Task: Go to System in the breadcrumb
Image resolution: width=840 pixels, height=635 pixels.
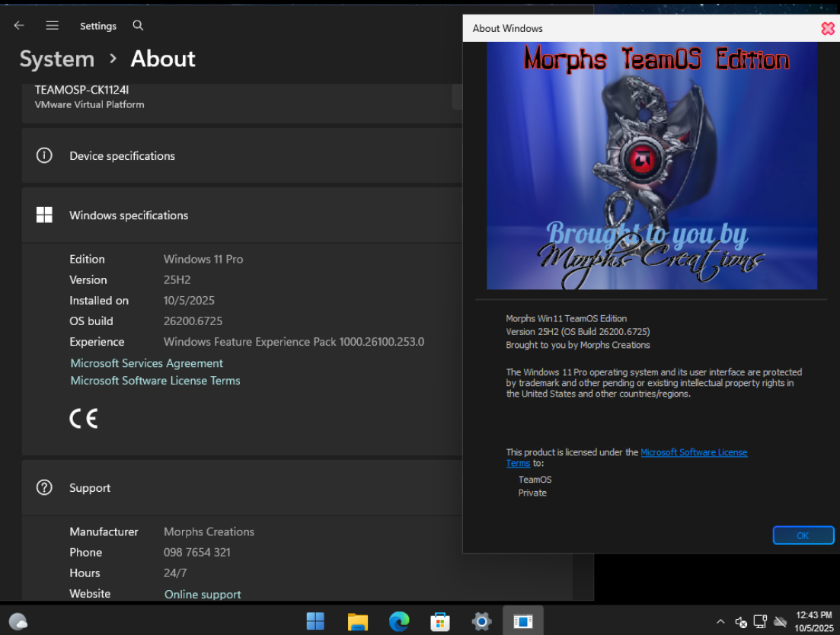Action: pyautogui.click(x=57, y=59)
